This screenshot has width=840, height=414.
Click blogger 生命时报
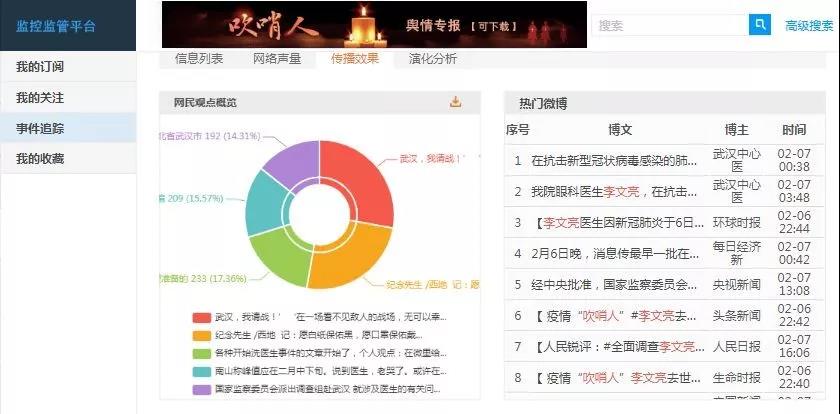tap(737, 378)
